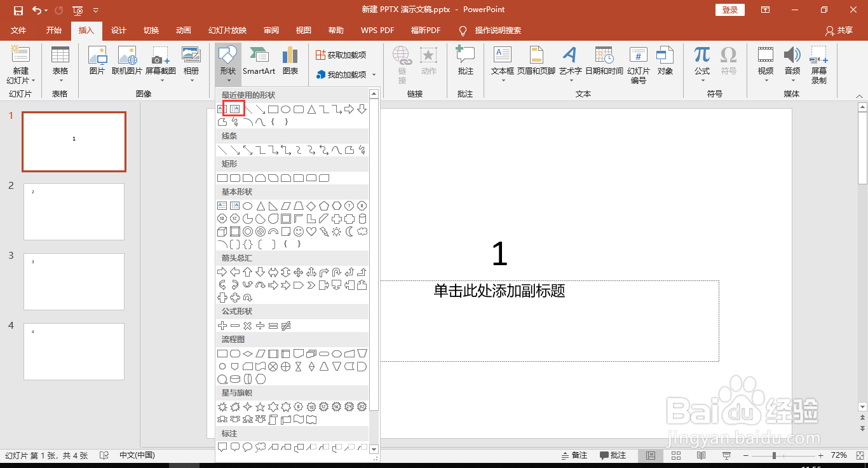Select the flowchart magnetic disk shape

tap(235, 379)
